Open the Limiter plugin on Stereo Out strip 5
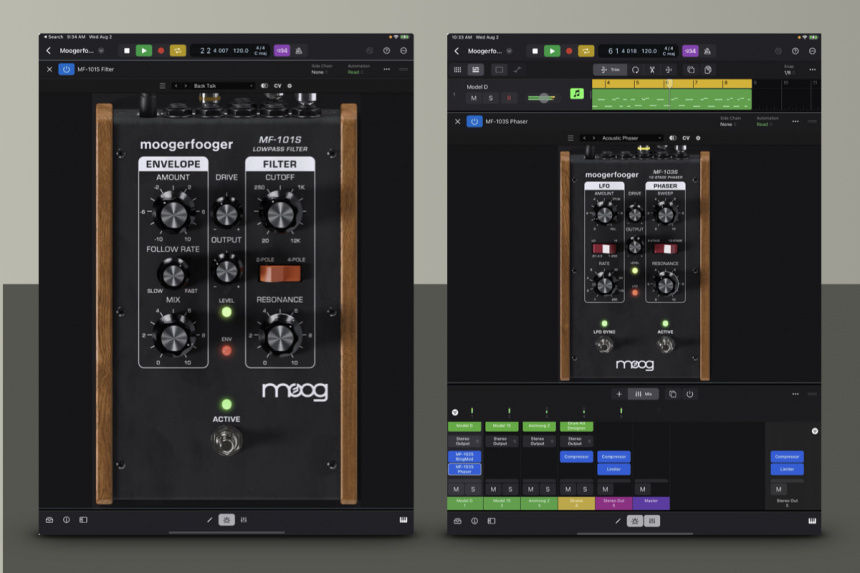The height and width of the screenshot is (573, 860). (x=614, y=469)
